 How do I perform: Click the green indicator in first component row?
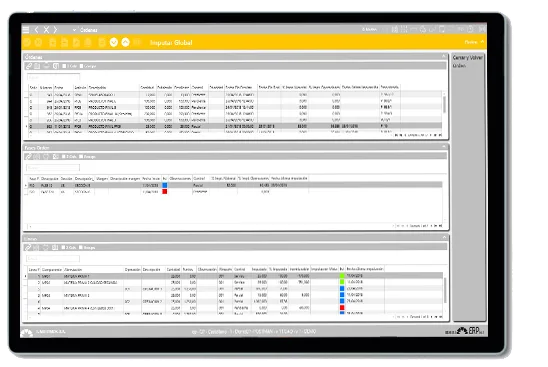[x=342, y=276]
